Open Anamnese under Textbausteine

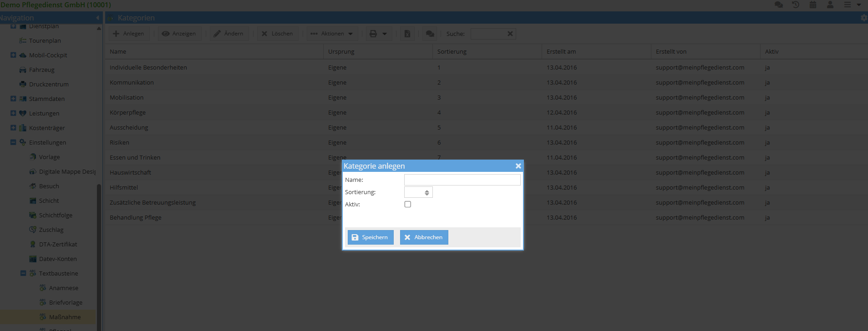(63, 288)
